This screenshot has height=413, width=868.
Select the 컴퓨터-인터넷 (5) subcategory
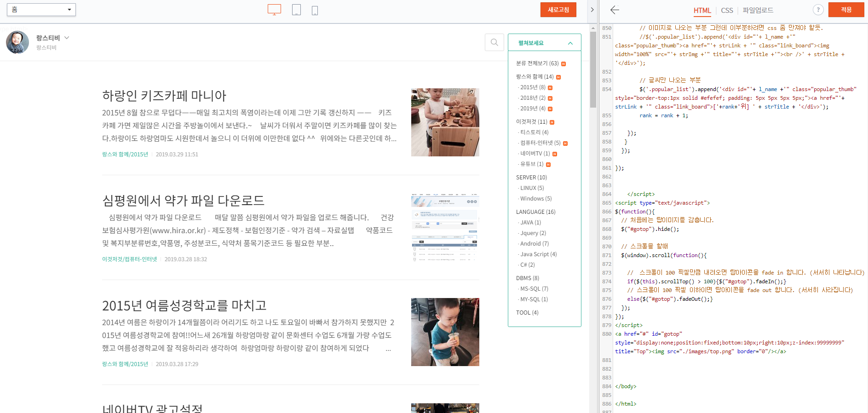(x=540, y=143)
